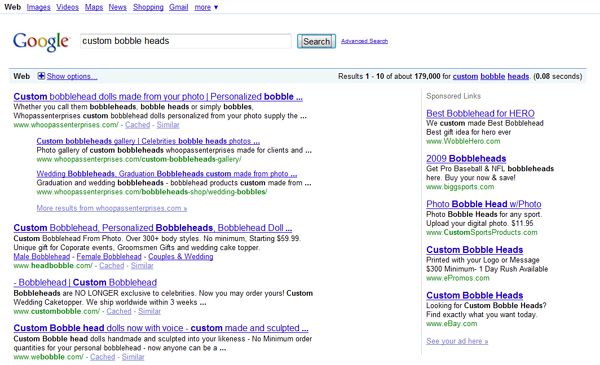Click the Search button
Image resolution: width=600 pixels, height=365 pixels.
click(316, 41)
